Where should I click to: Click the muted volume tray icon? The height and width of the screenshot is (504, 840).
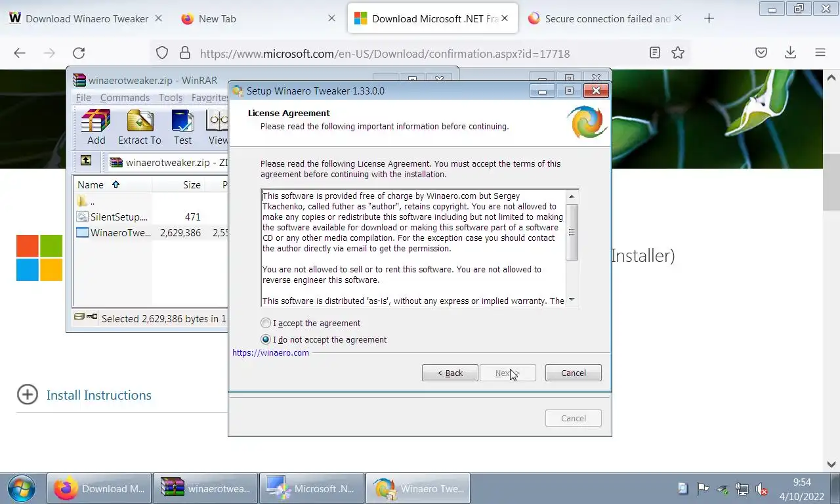pyautogui.click(x=762, y=488)
